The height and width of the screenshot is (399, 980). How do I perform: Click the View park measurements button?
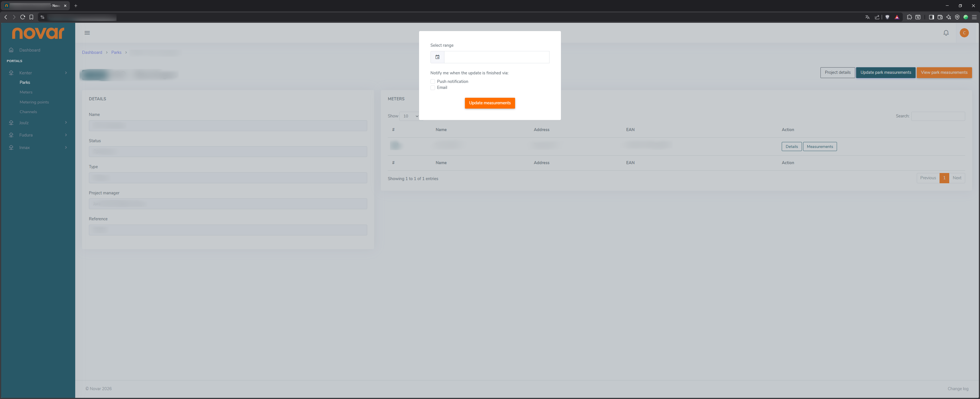tap(944, 72)
